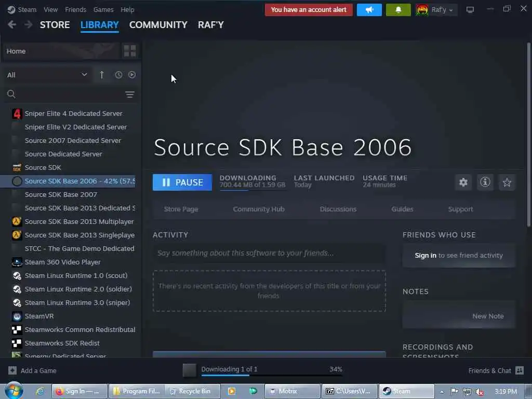Add Source SDK Base 2006 to favorites star
Image resolution: width=532 pixels, height=399 pixels.
coord(507,182)
